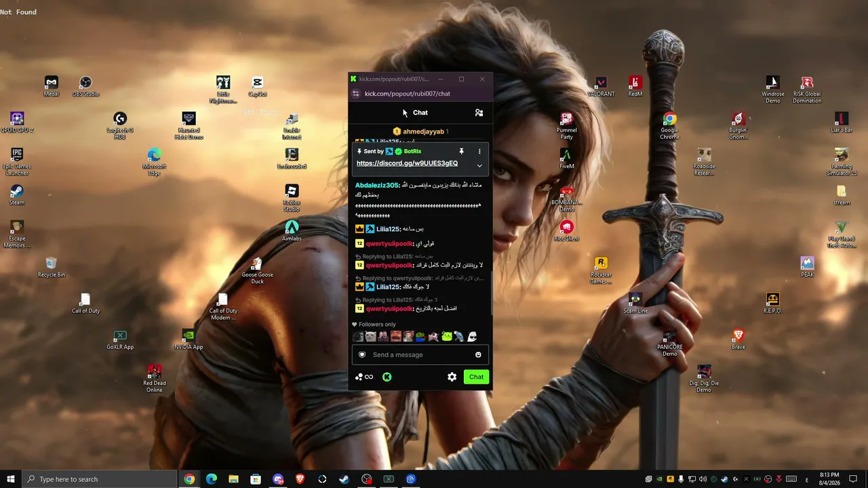The image size is (868, 488).
Task: Select the Pummel Party desktop icon
Action: pyautogui.click(x=566, y=126)
